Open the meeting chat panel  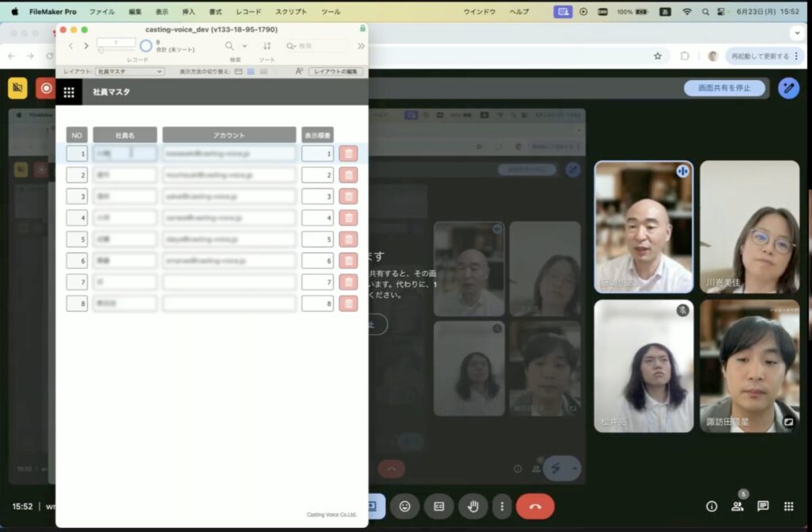(x=763, y=506)
